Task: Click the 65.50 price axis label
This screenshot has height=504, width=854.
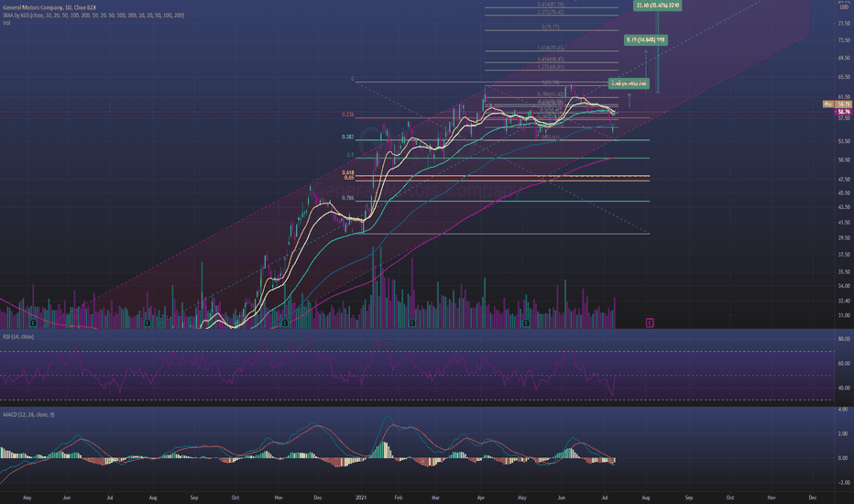Action: [x=844, y=77]
